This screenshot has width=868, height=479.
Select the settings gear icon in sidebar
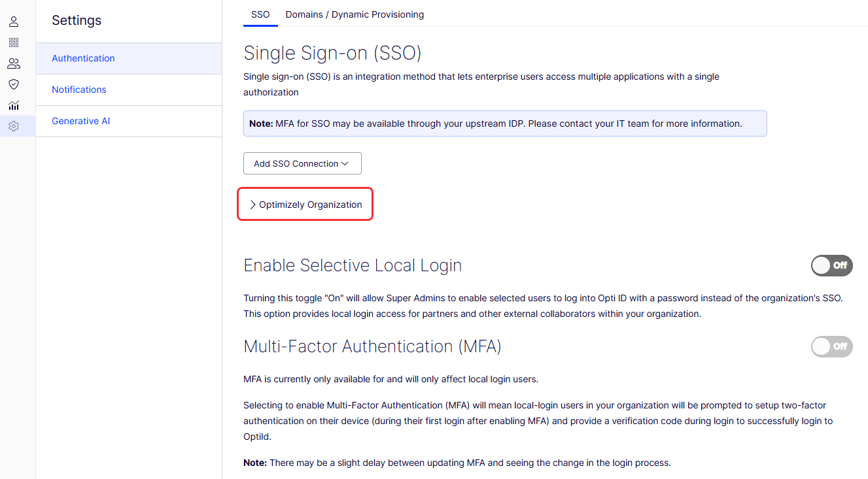point(14,126)
